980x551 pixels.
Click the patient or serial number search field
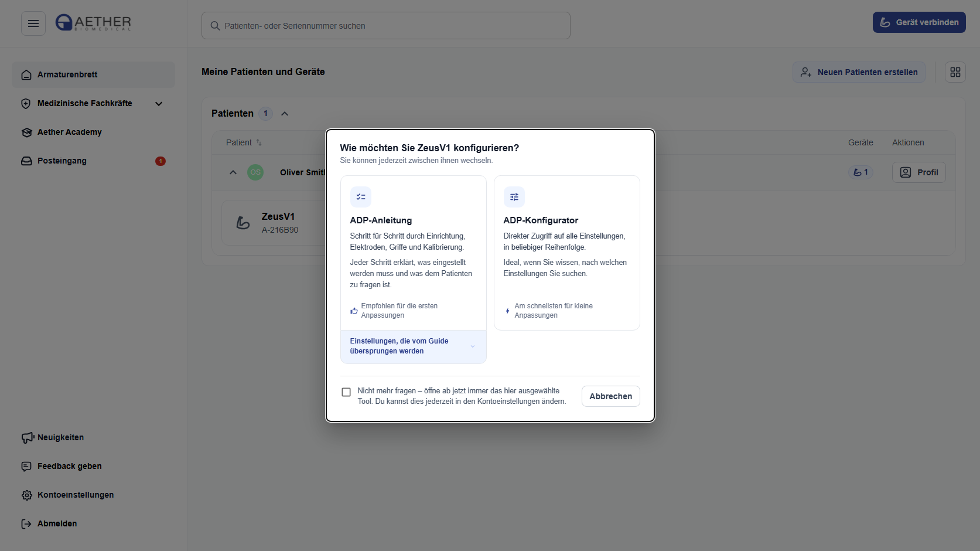(386, 26)
